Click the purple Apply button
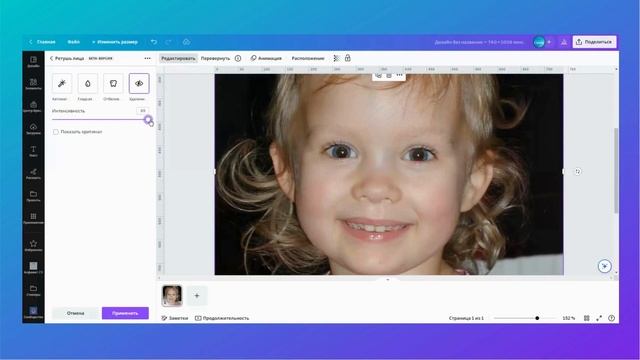The width and height of the screenshot is (640, 360). pyautogui.click(x=125, y=313)
